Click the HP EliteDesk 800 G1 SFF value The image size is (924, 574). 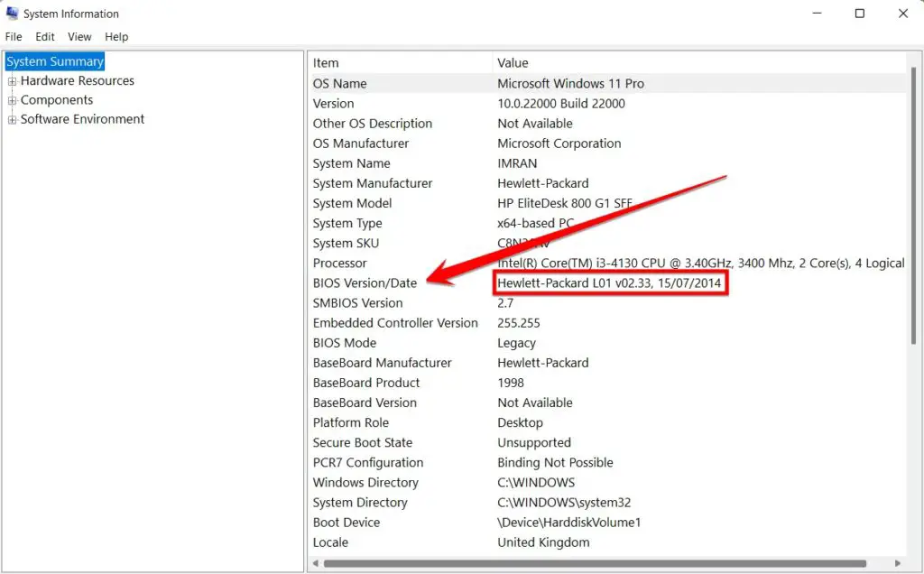pos(565,204)
